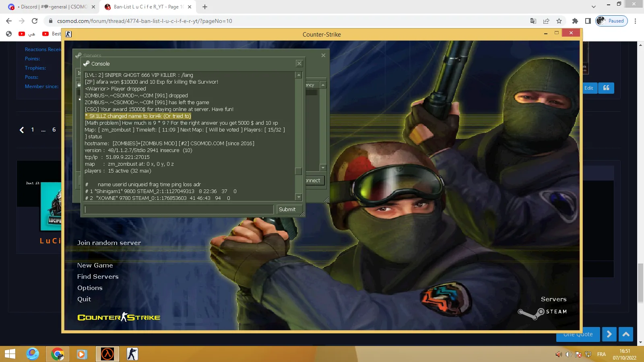Click the Reactions Received profile link

pos(43,49)
